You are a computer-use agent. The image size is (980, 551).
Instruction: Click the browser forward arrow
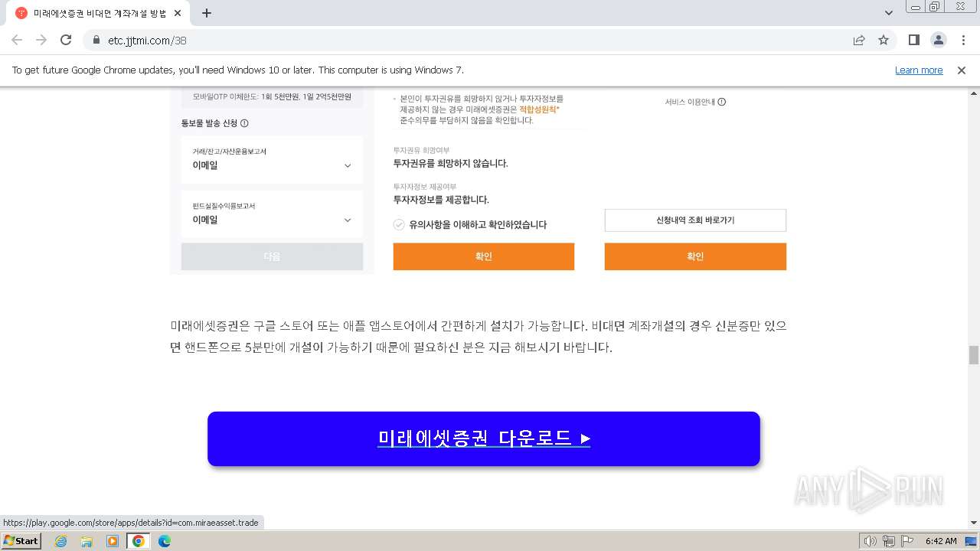tap(41, 40)
